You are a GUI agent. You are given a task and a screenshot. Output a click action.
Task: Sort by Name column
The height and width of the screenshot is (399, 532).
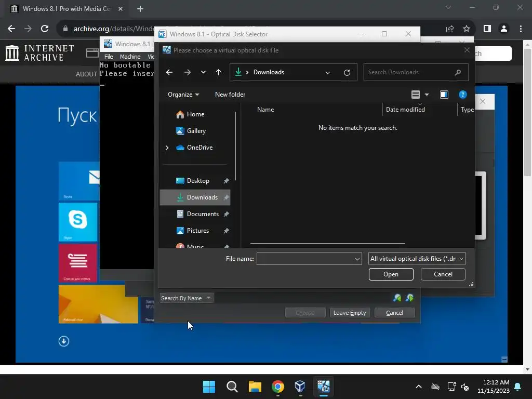click(265, 110)
